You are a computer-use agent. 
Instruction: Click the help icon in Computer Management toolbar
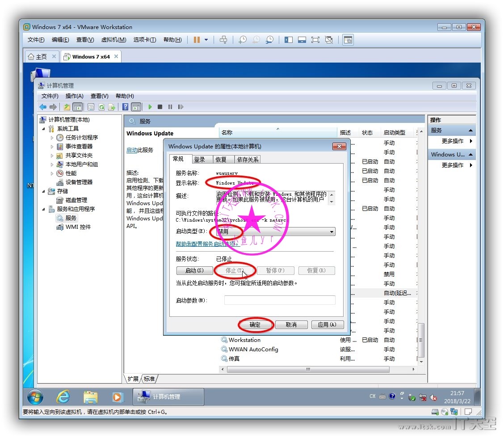click(x=126, y=107)
